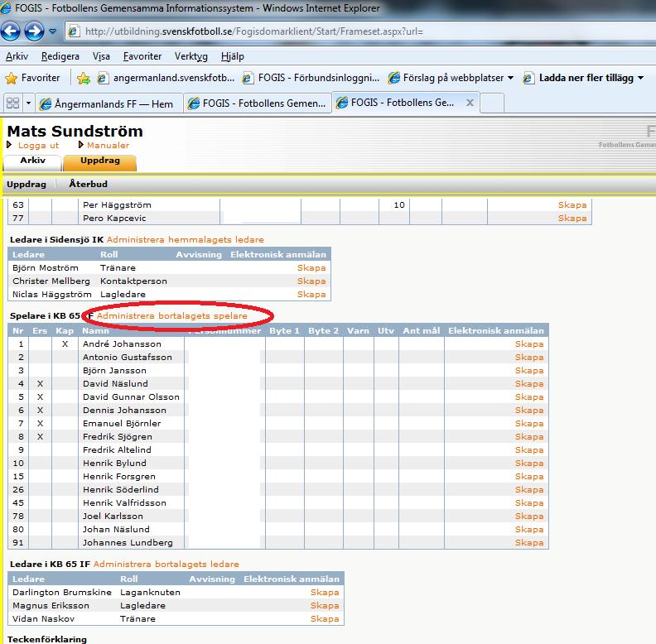Switch to Ångermanlands FF — Hem tab

tap(109, 103)
